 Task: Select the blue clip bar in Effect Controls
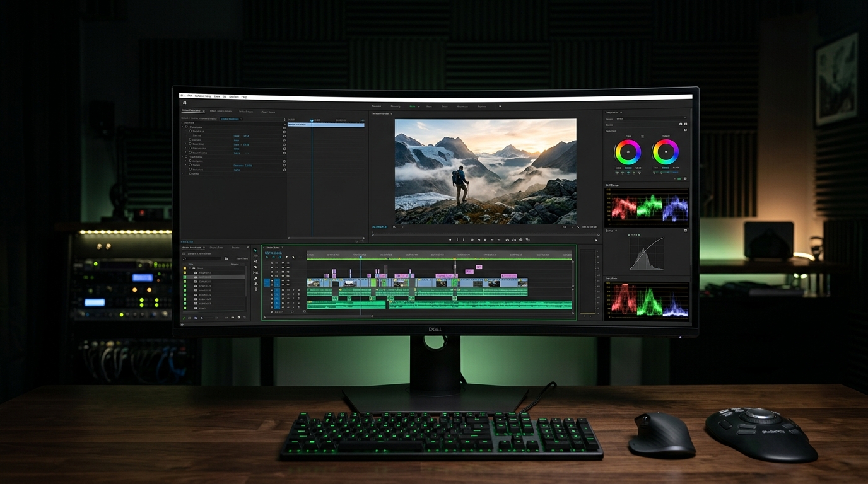pyautogui.click(x=326, y=125)
